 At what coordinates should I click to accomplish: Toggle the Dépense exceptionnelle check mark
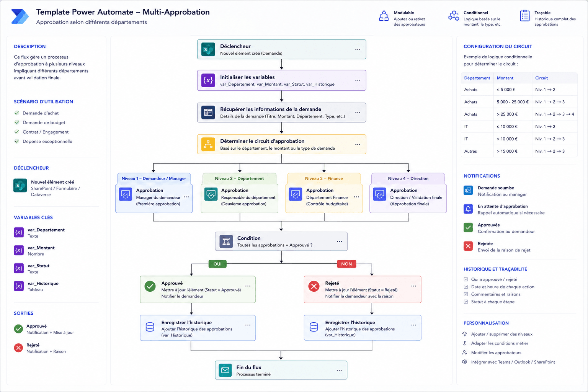pos(17,141)
